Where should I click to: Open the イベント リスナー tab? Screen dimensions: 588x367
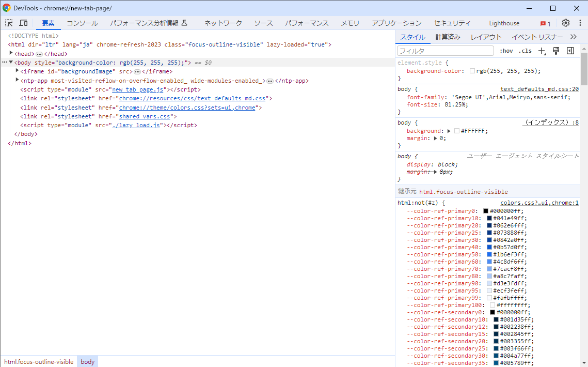pyautogui.click(x=537, y=37)
